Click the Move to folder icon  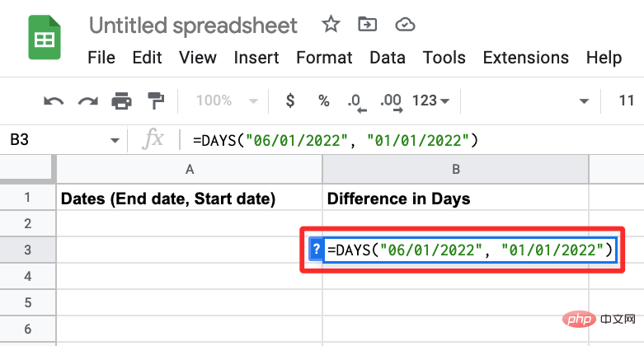click(x=367, y=25)
